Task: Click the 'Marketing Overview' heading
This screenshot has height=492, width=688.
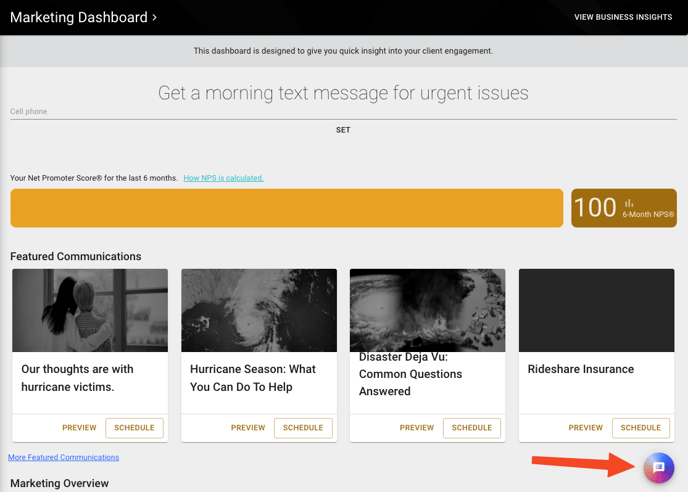Action: (x=59, y=483)
